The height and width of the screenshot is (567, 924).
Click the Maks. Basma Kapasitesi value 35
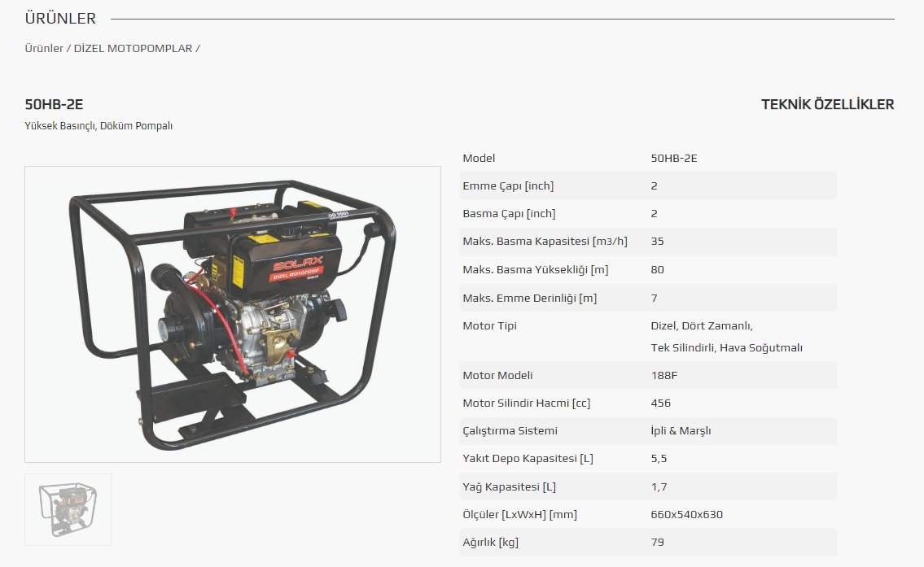tap(658, 241)
